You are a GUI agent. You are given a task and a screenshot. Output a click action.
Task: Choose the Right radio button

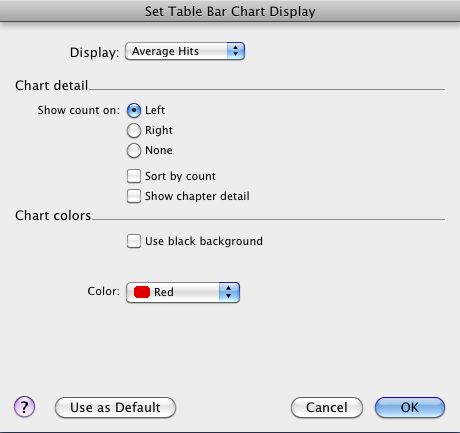tap(134, 131)
